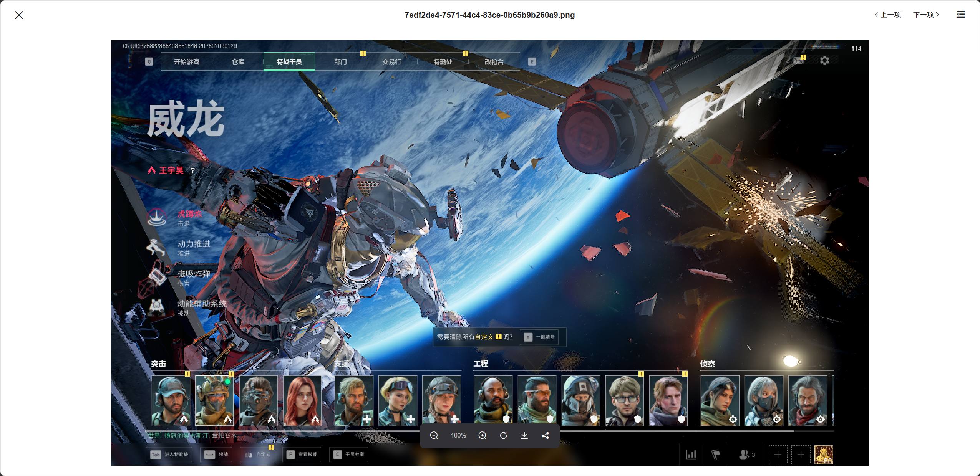Image resolution: width=980 pixels, height=476 pixels.
Task: Select the red-haired operator portrait
Action: pos(302,401)
